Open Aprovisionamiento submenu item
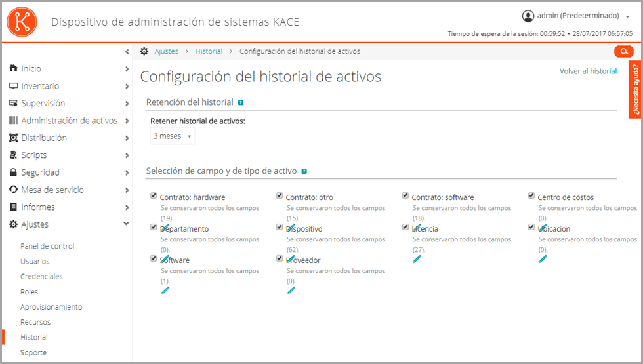The height and width of the screenshot is (364, 643). (51, 307)
